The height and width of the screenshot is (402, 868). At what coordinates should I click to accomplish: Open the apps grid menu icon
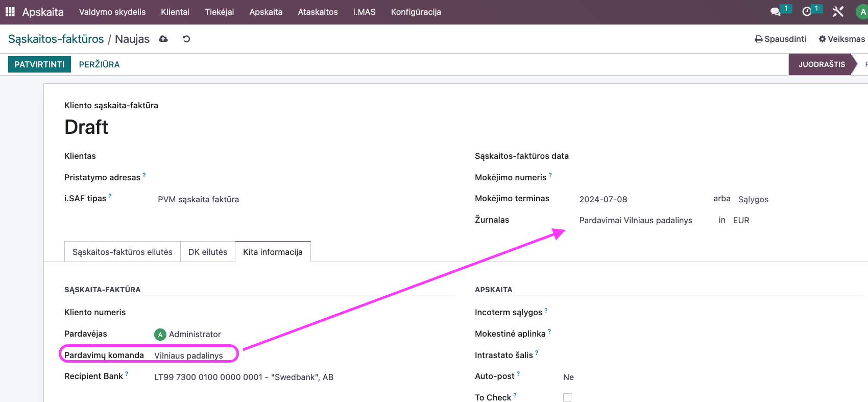click(x=10, y=12)
